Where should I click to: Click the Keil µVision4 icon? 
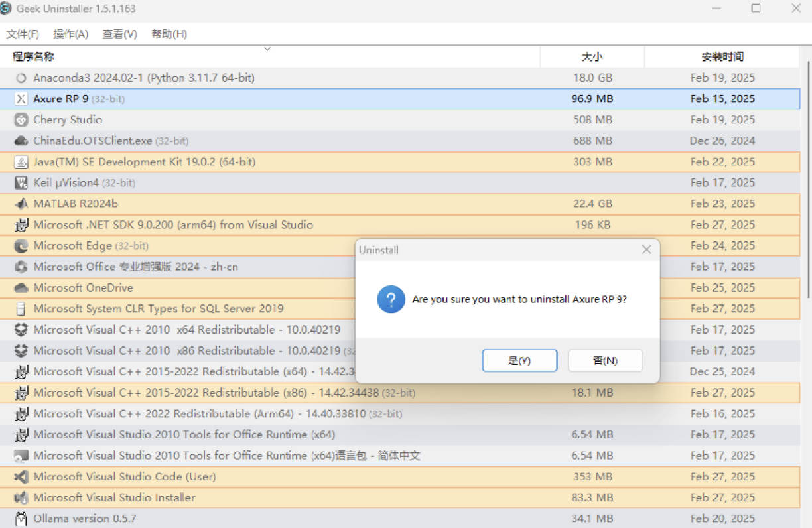(21, 183)
